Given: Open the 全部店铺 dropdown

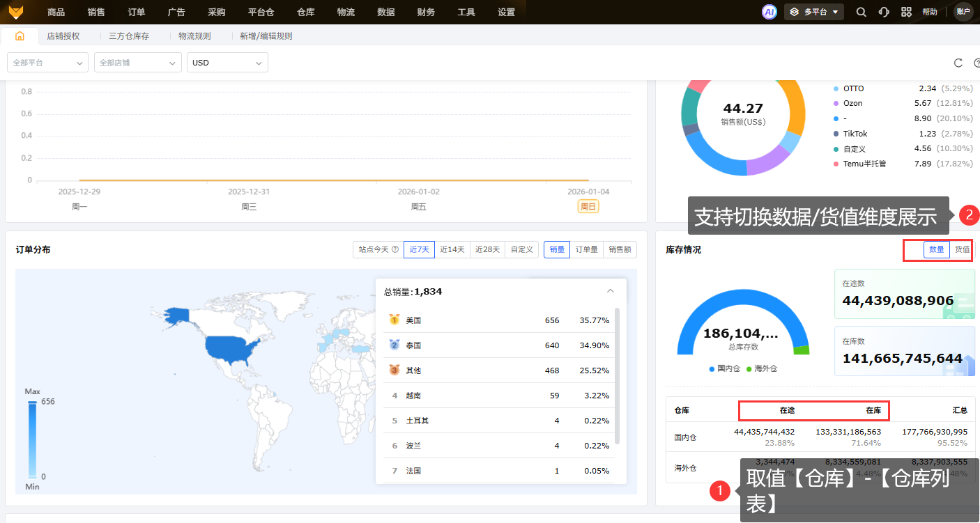Looking at the screenshot, I should point(137,63).
